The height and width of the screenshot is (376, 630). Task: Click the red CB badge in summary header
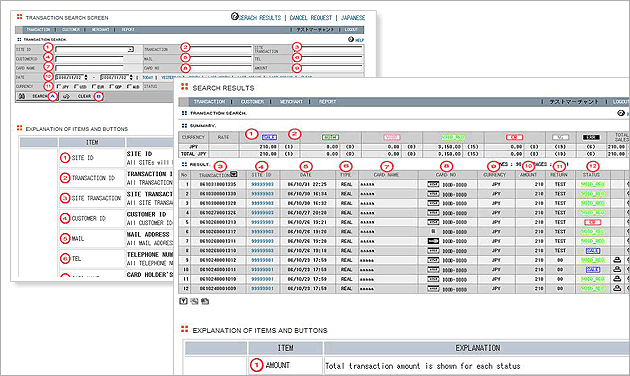coord(514,137)
